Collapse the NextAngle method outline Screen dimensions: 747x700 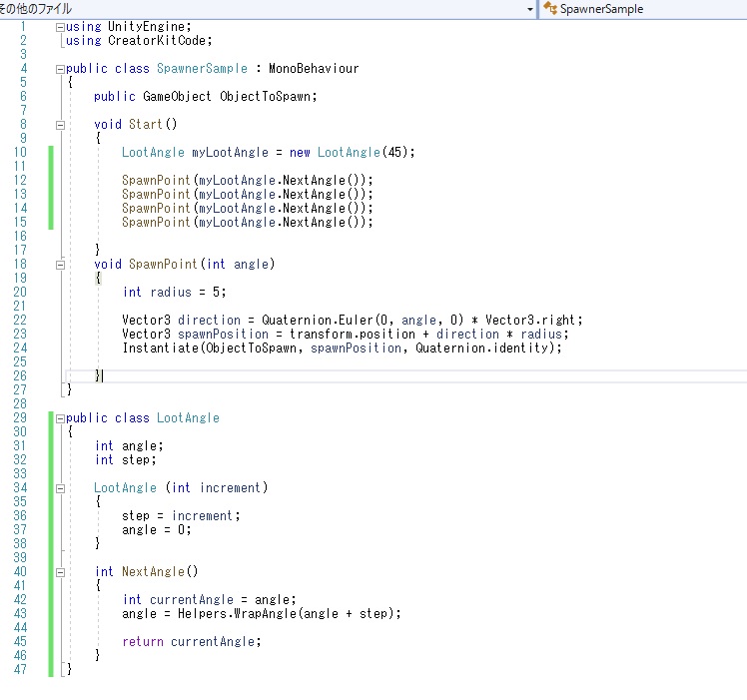(x=60, y=572)
